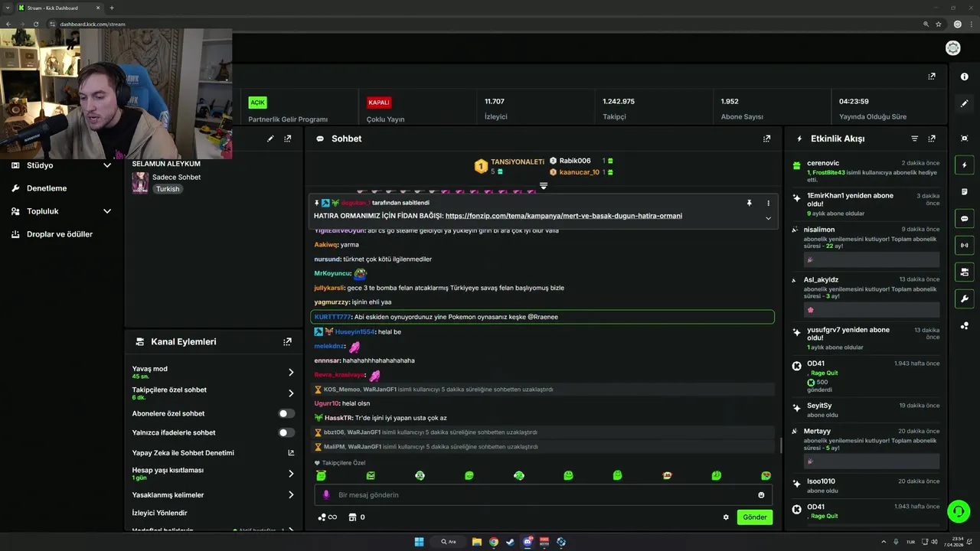The width and height of the screenshot is (980, 551).
Task: Click the Partnerlik Gelir Programı AÇIK badge
Action: (x=257, y=103)
